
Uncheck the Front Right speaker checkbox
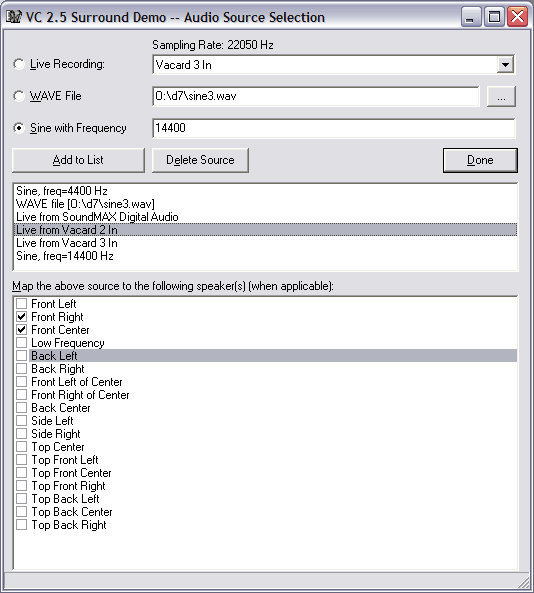(x=22, y=317)
